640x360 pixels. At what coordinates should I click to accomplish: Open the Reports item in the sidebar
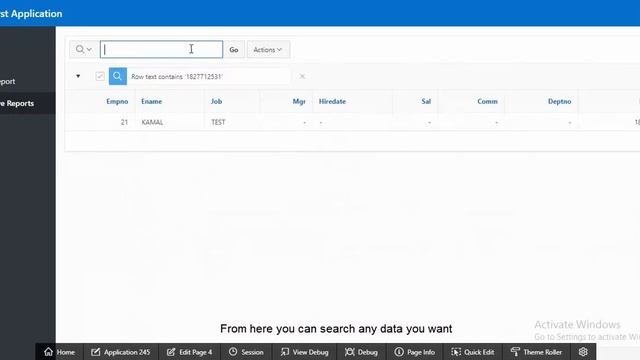coord(27,103)
